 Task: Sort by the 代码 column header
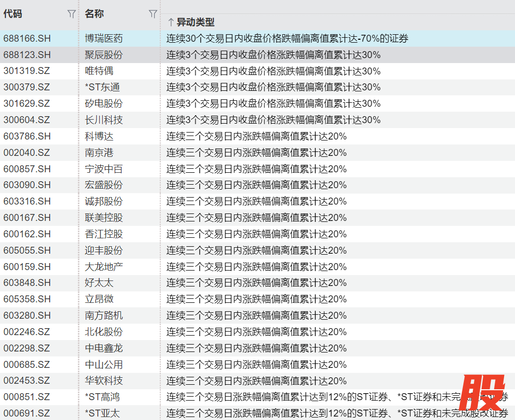click(13, 14)
